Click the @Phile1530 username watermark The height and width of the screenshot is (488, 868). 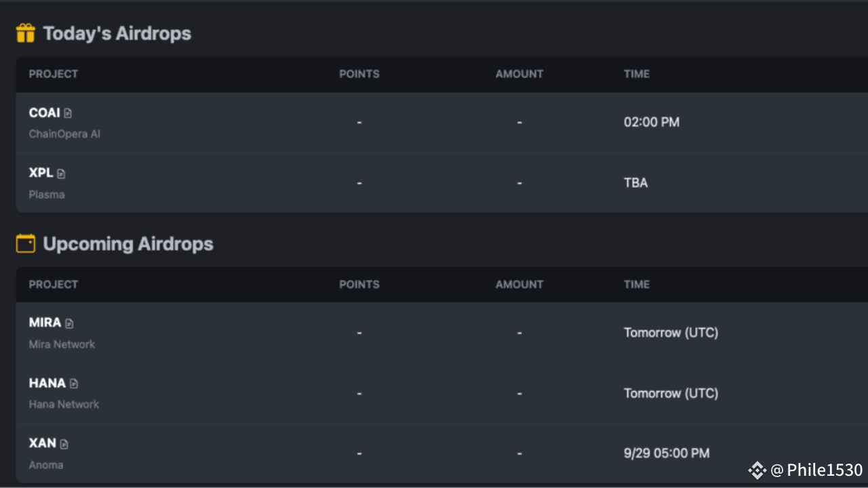pyautogui.click(x=817, y=470)
